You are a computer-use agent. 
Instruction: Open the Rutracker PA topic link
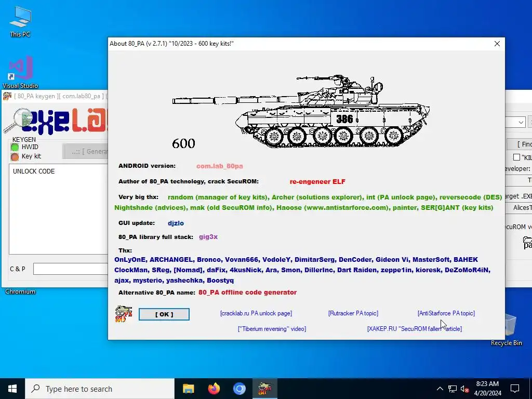tap(353, 313)
